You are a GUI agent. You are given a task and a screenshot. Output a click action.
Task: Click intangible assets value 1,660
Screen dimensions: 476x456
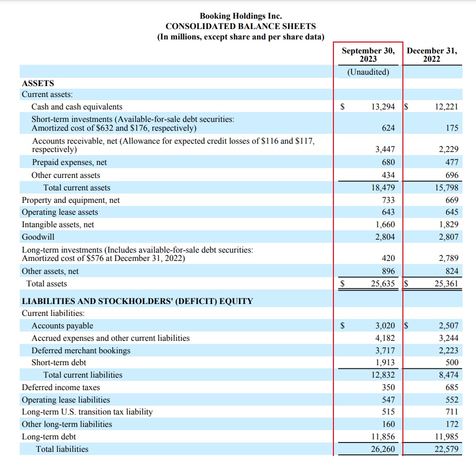click(x=385, y=225)
